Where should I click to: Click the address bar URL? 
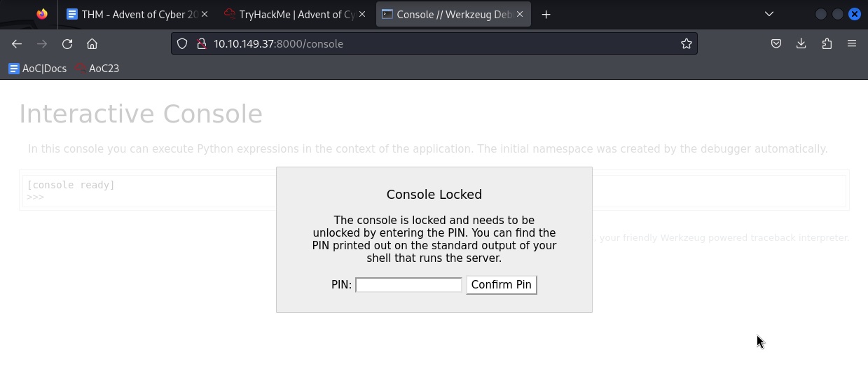click(x=278, y=43)
